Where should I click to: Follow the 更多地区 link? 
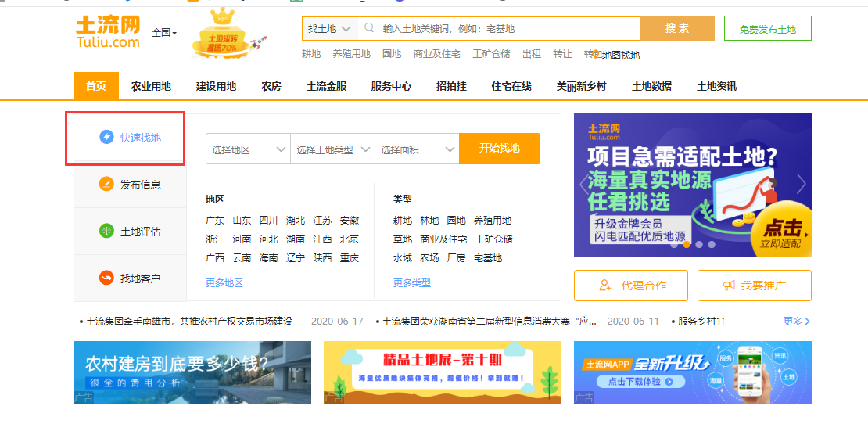[x=224, y=283]
